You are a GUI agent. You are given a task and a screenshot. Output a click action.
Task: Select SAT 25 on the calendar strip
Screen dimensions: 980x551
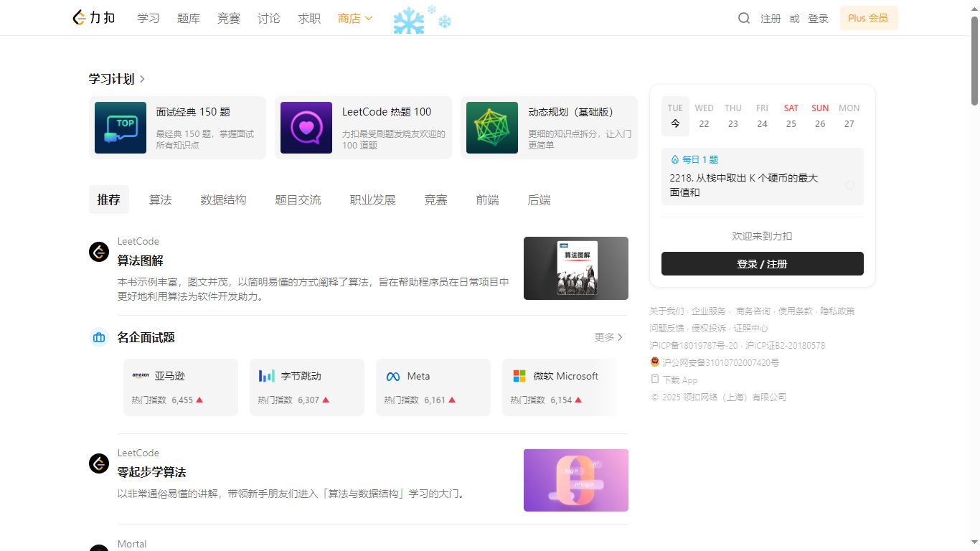point(791,116)
